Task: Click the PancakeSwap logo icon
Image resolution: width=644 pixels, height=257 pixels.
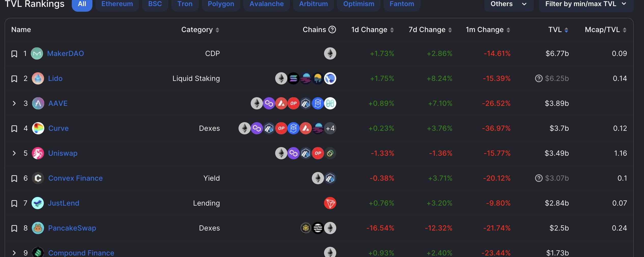Action: 38,228
